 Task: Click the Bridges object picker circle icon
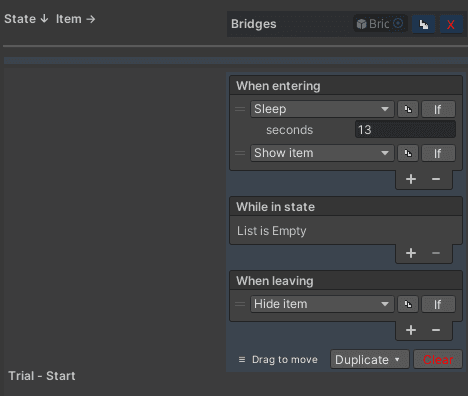pyautogui.click(x=398, y=24)
